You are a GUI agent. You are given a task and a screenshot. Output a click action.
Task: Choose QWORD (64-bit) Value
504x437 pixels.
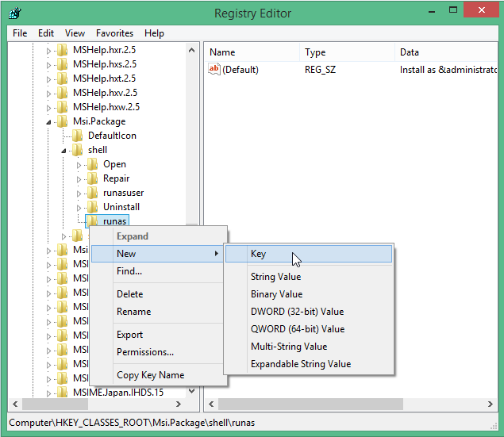309,329
